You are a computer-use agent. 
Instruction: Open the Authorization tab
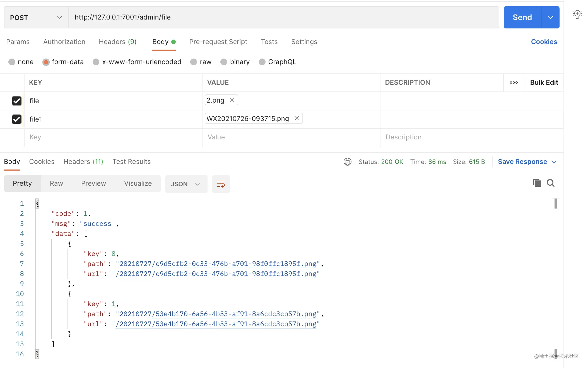(64, 42)
